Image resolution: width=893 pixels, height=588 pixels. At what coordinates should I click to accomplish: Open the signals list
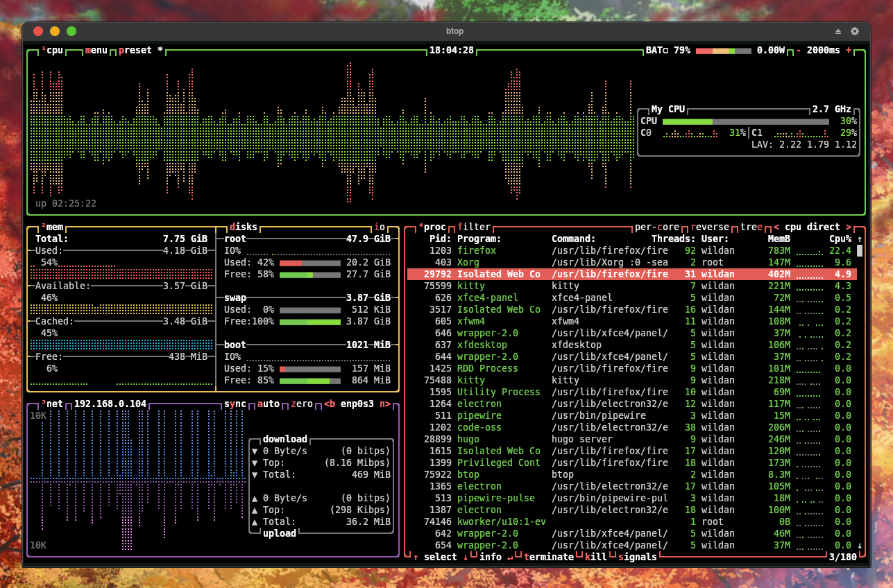[638, 557]
